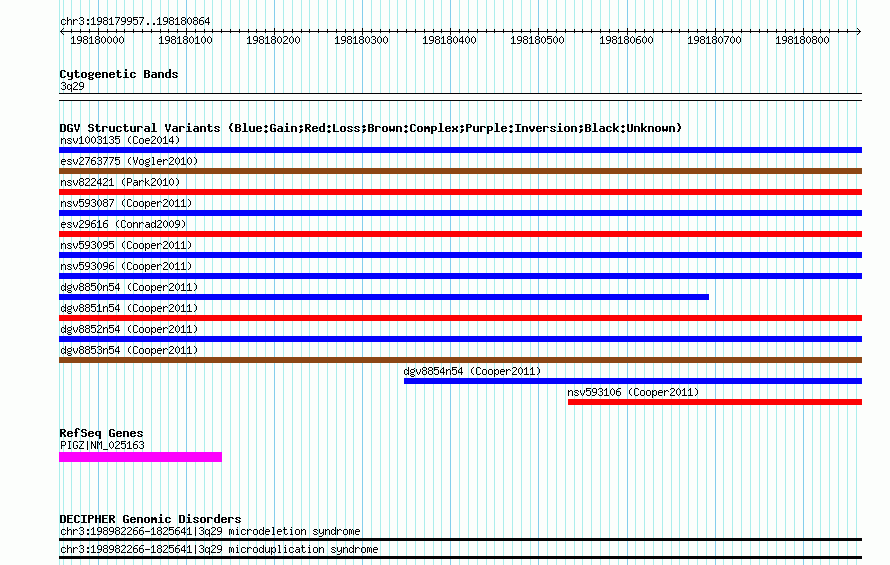The image size is (890, 565).
Task: Open the nsv593095 (Cooper2011) label
Action: 126,245
